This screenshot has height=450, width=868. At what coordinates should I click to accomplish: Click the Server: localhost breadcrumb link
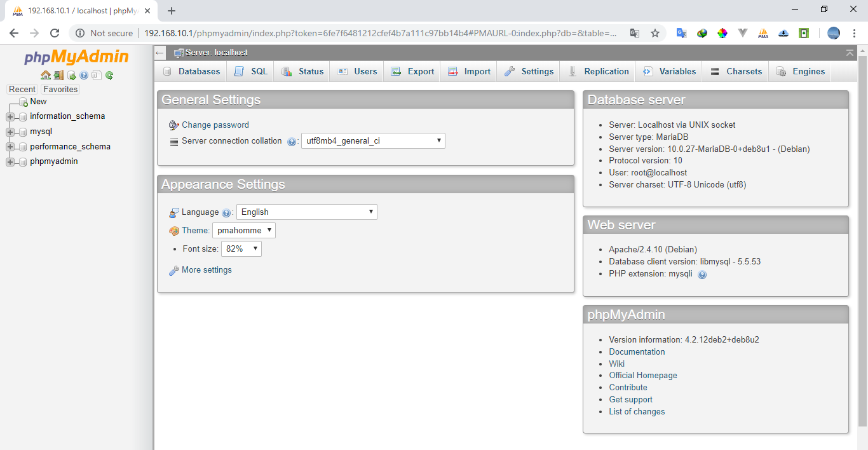pos(217,53)
